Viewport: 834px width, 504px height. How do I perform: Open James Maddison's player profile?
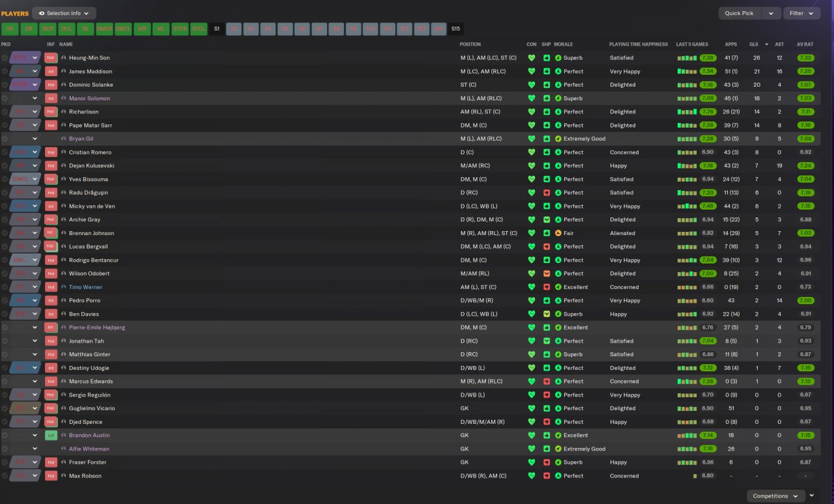click(91, 72)
